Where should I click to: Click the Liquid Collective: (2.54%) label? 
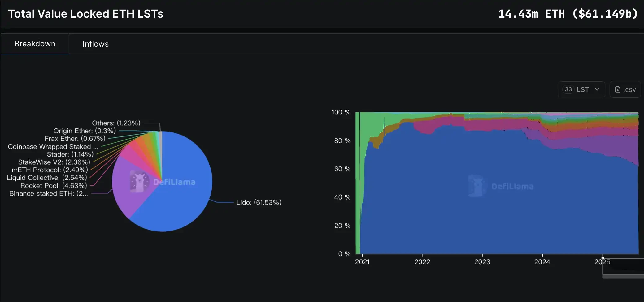coord(47,178)
